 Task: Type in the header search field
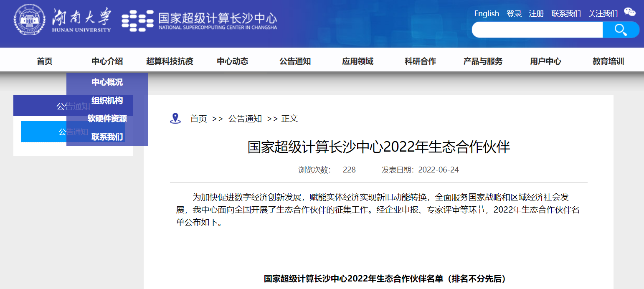coord(537,30)
